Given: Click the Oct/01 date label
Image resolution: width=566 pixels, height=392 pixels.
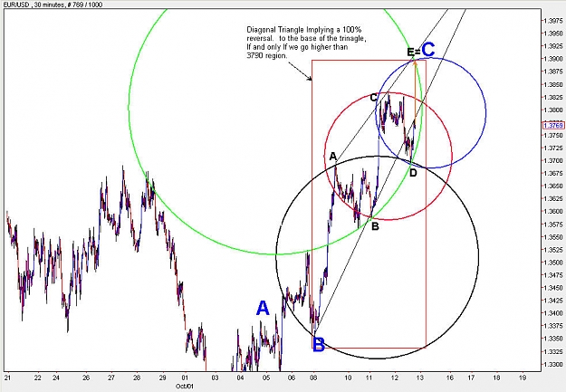Looking at the screenshot, I should click(x=185, y=387).
